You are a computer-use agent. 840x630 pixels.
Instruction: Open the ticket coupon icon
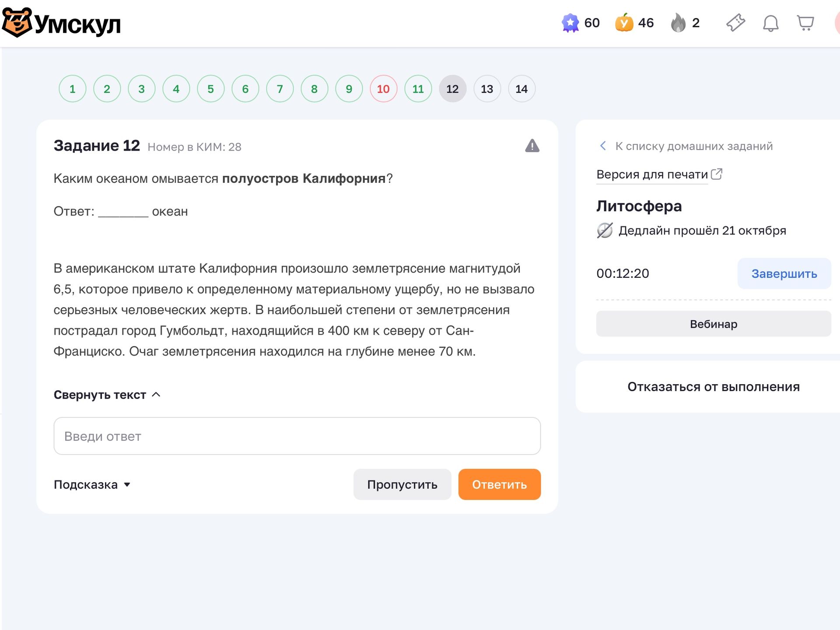(736, 23)
